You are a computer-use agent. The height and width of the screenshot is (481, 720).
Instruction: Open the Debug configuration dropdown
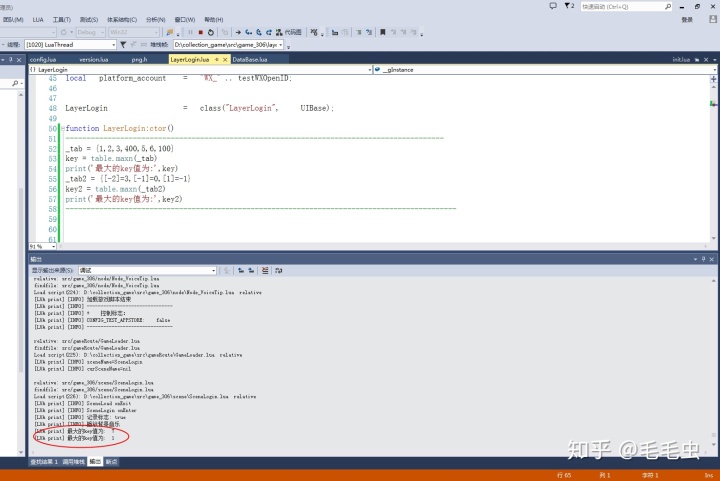click(90, 32)
